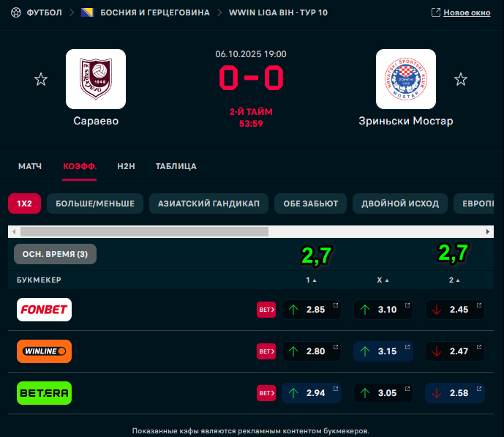
Task: Toggle favorite star for Зриньски Мостар
Action: tap(460, 79)
